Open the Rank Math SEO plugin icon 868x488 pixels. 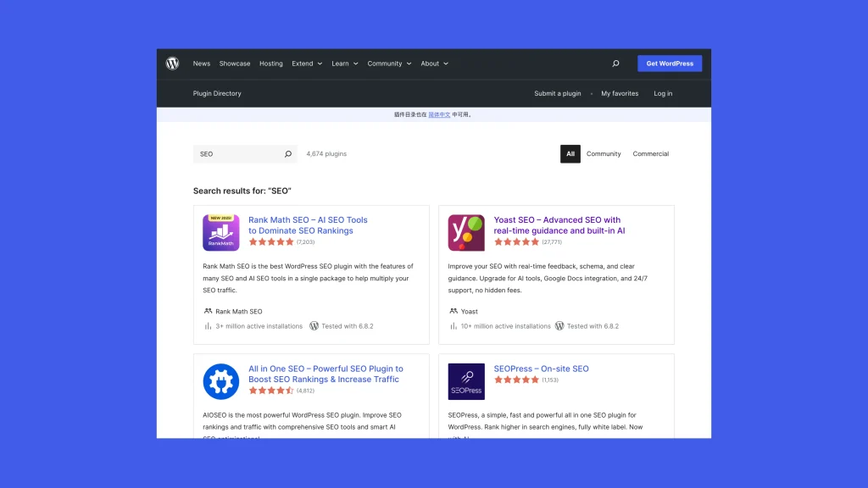[x=221, y=233]
